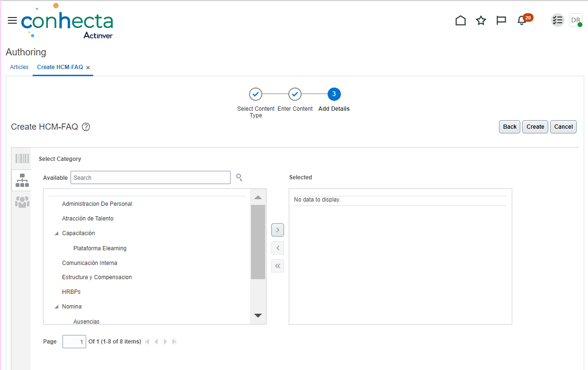Click the Page number input field
This screenshot has width=588, height=370.
pos(74,341)
